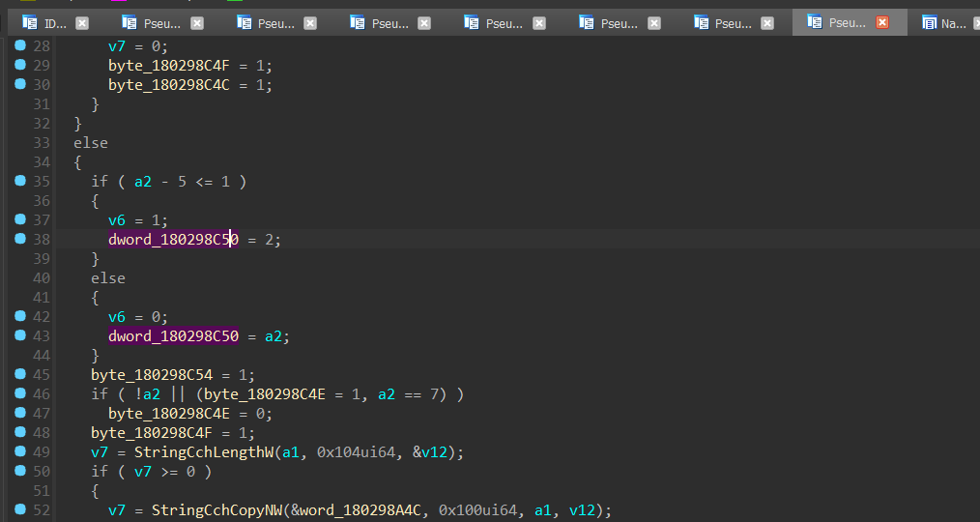Click the ID... tab document icon
The image size is (980, 522).
click(29, 22)
